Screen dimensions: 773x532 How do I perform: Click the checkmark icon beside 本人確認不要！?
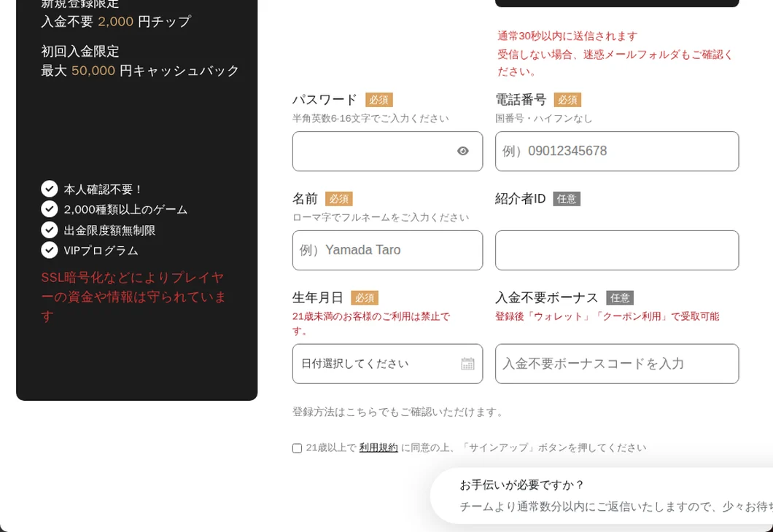point(50,189)
